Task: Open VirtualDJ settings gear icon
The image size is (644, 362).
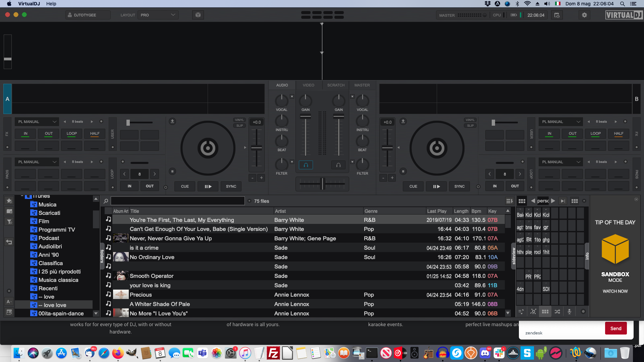Action: (x=584, y=15)
